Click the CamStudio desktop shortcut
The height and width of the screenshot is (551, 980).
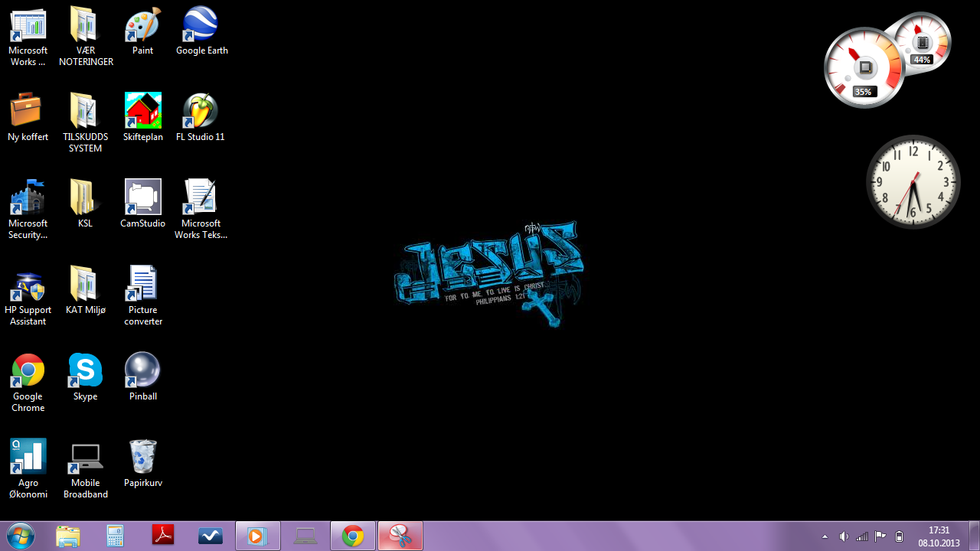(143, 199)
